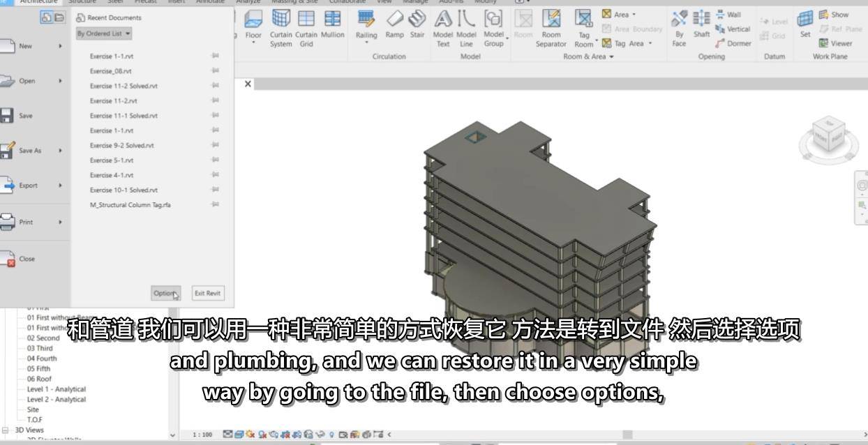
Task: Click the 1:100 view scale control
Action: pos(202,435)
